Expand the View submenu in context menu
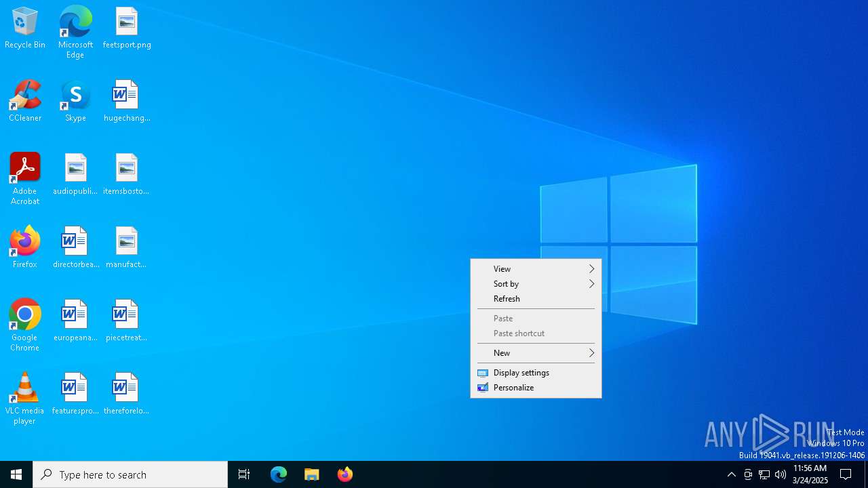Image resolution: width=868 pixels, height=488 pixels. click(x=536, y=269)
